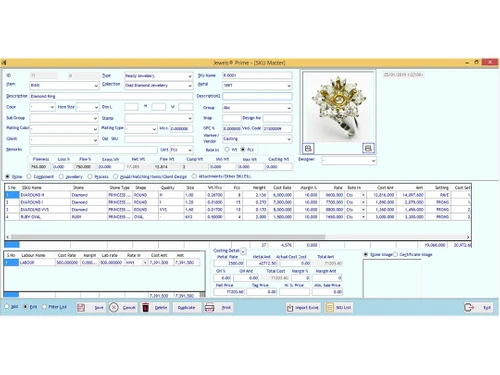The image size is (500, 375).
Task: Click the Save button
Action: 91,307
